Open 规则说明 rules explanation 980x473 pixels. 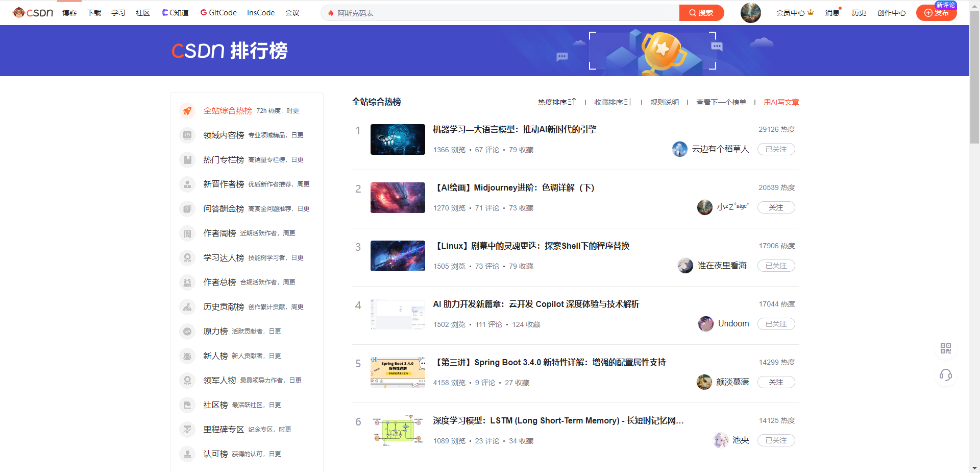tap(665, 102)
